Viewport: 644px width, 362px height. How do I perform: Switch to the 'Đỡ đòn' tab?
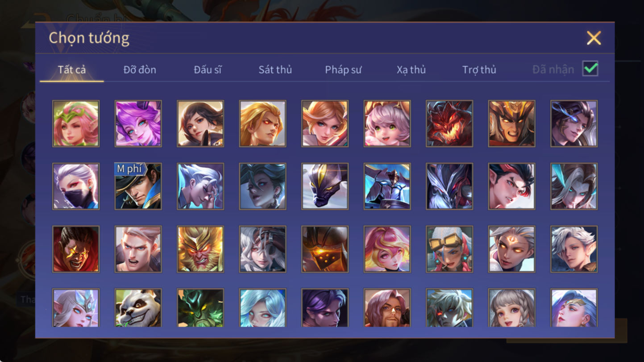pos(140,70)
